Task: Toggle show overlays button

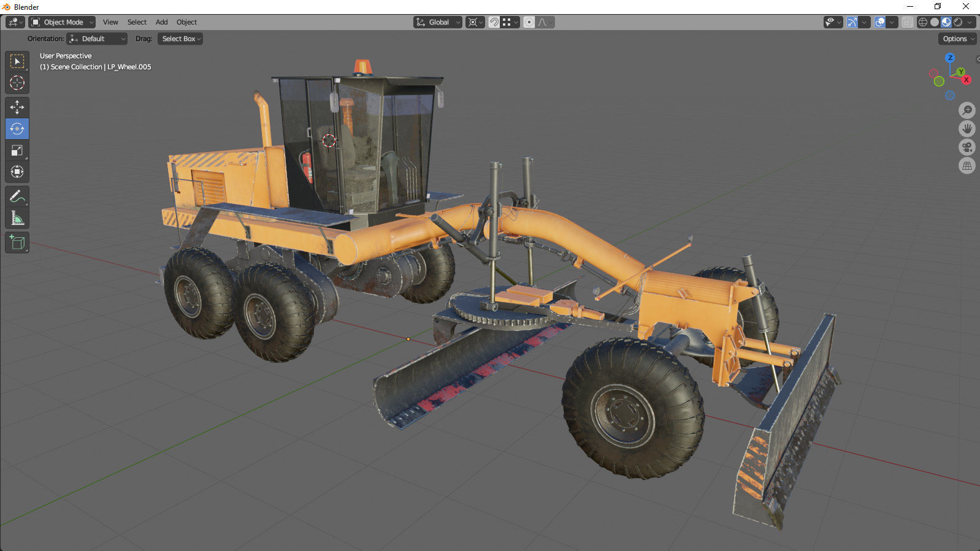Action: pos(880,22)
